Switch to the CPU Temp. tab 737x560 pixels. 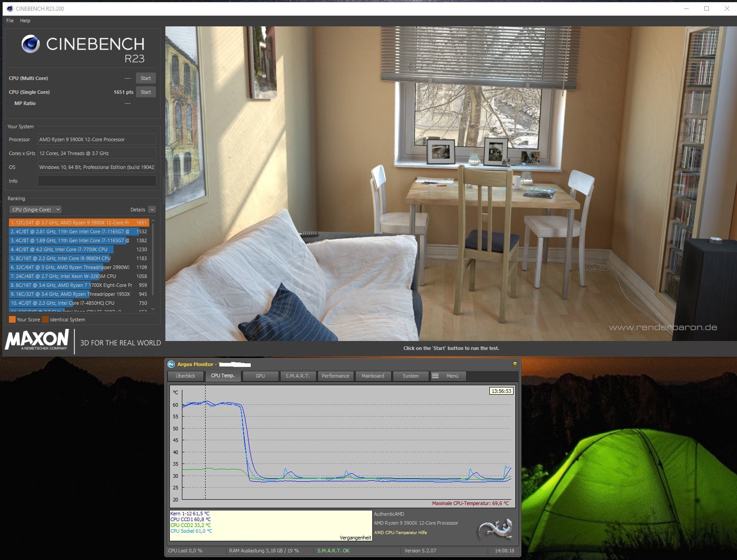(x=223, y=376)
